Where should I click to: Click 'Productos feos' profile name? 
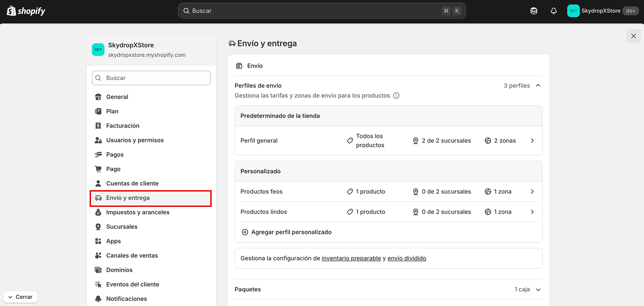coord(262,192)
